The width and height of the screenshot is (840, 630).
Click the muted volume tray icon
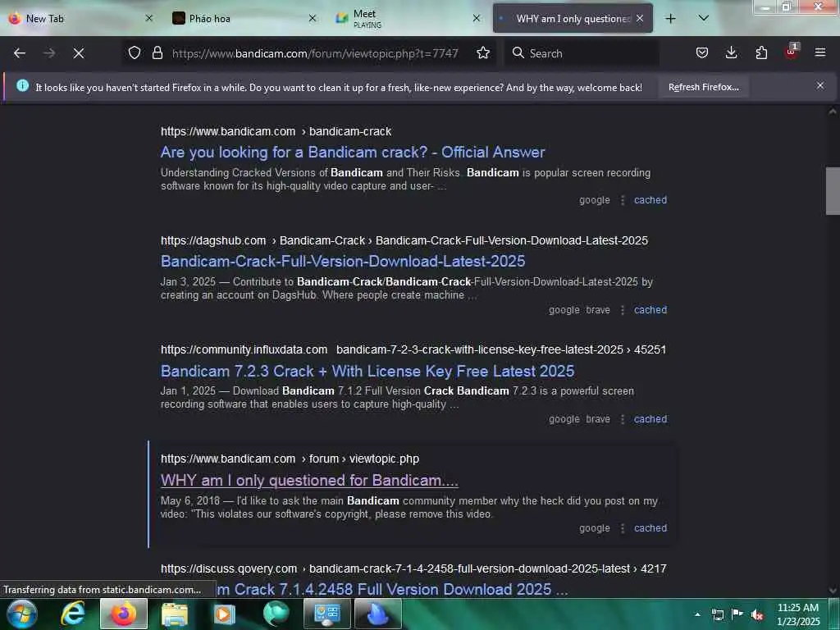point(757,614)
